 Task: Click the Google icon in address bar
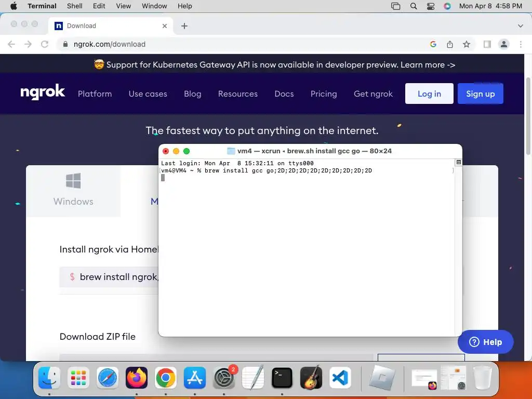433,44
